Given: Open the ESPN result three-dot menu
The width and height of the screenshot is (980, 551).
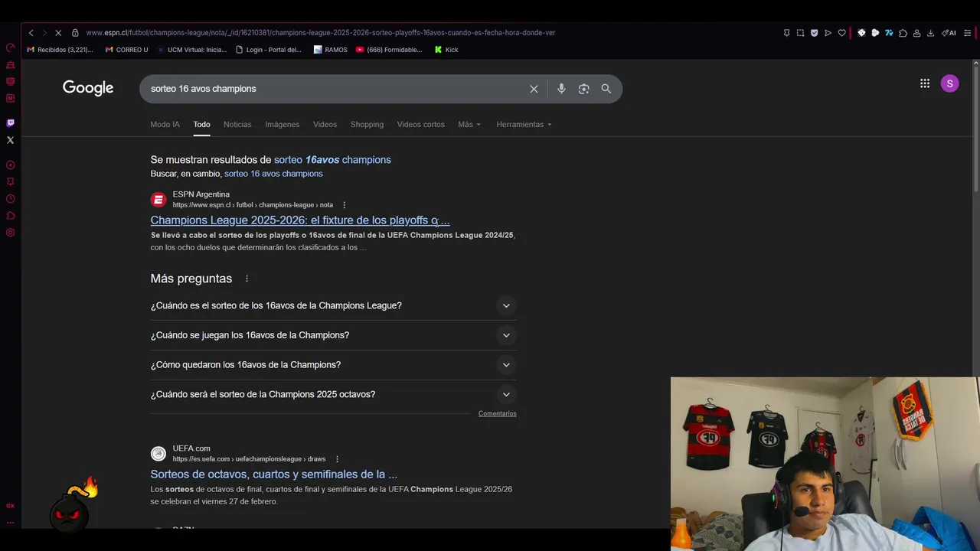Looking at the screenshot, I should pyautogui.click(x=344, y=205).
